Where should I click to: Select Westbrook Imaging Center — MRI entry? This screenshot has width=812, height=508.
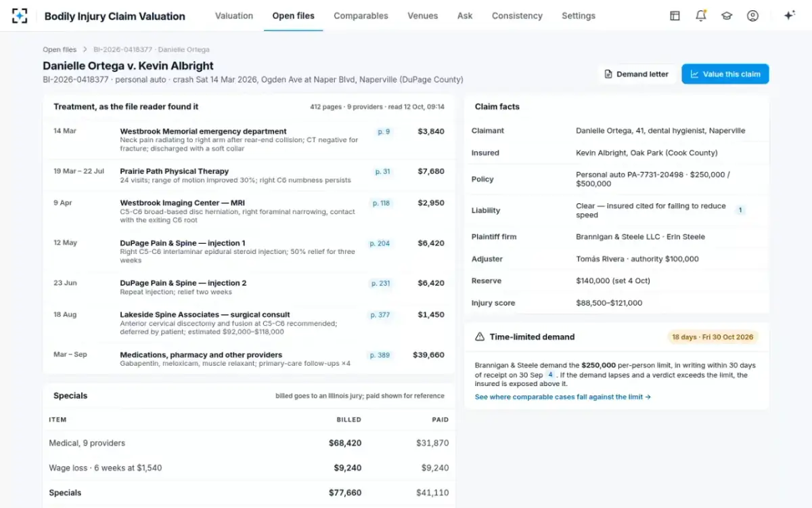[249, 211]
